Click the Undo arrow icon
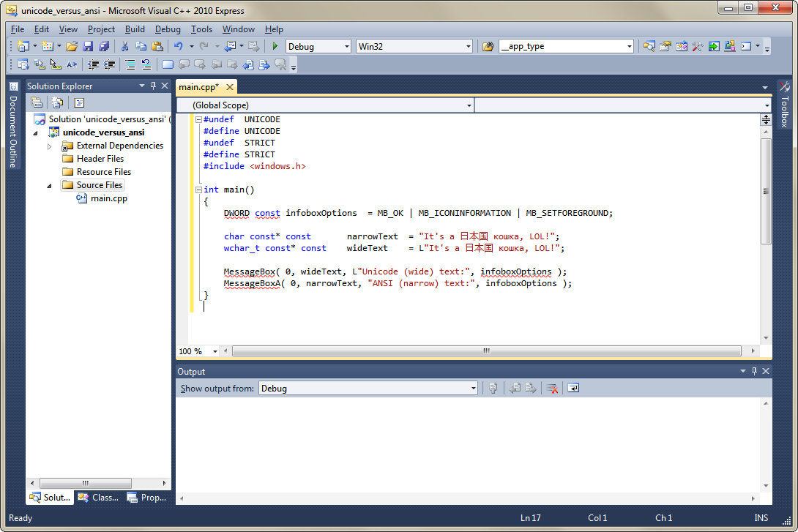Image resolution: width=798 pixels, height=532 pixels. (178, 46)
